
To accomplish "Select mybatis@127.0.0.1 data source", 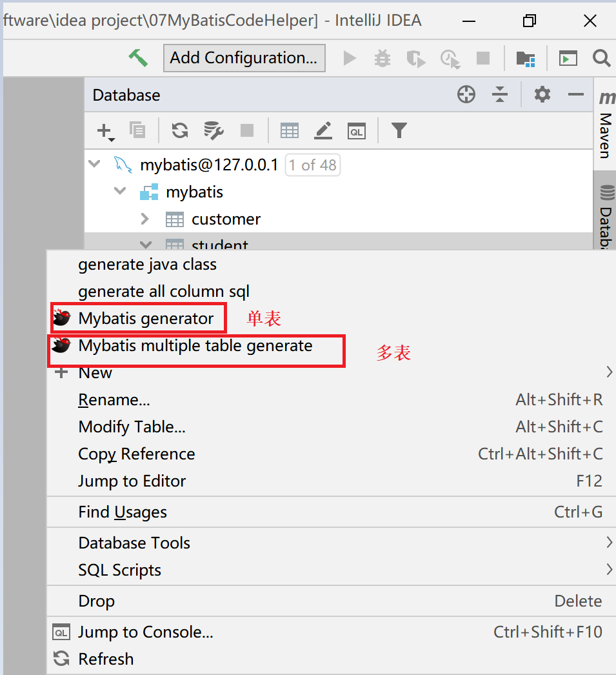I will coord(209,165).
